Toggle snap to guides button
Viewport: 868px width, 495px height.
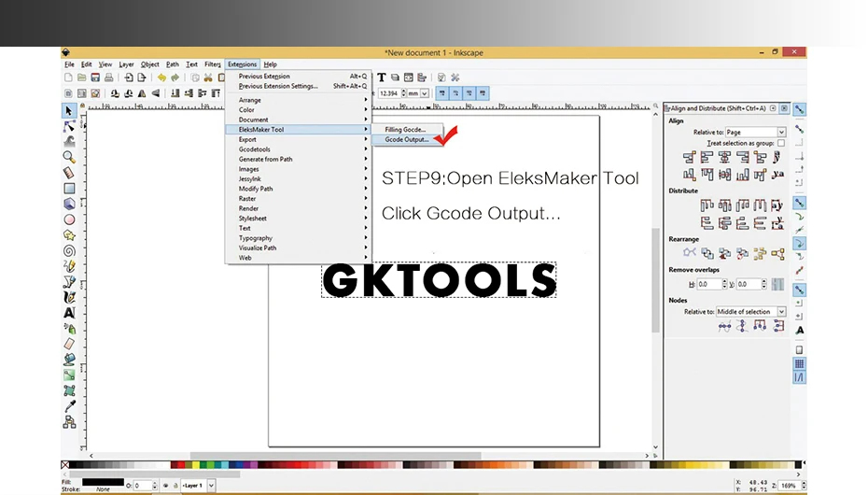(x=799, y=377)
